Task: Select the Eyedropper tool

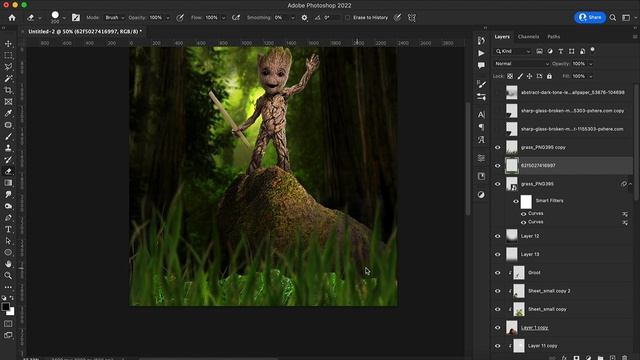Action: point(8,113)
